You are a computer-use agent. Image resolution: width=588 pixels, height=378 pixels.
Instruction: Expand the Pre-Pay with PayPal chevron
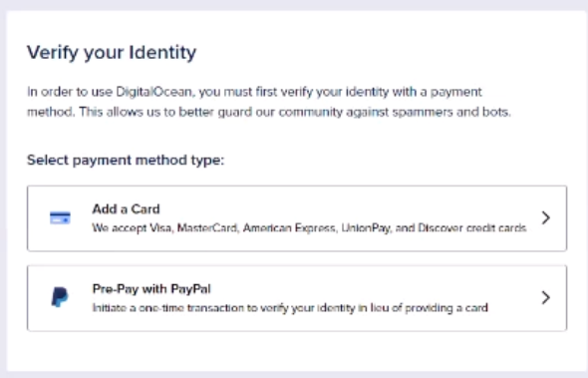click(x=546, y=297)
